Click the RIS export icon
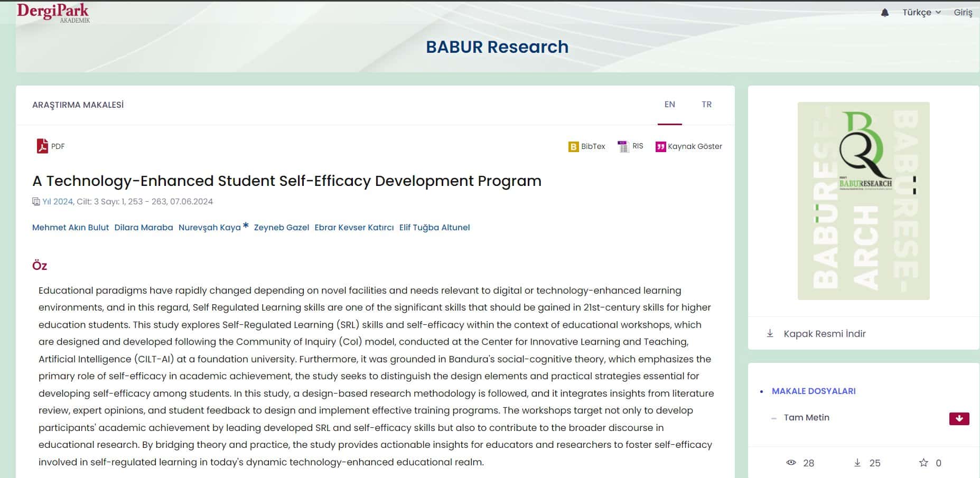Screen dimensions: 980x478 623,146
